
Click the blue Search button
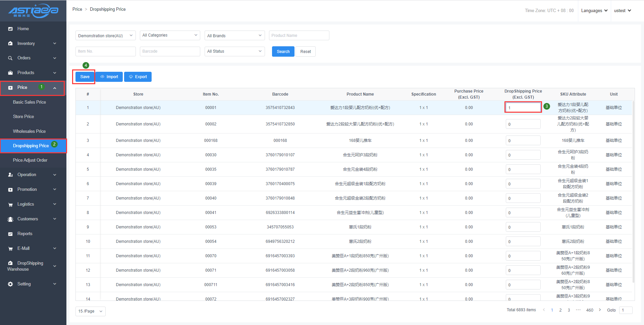[283, 52]
